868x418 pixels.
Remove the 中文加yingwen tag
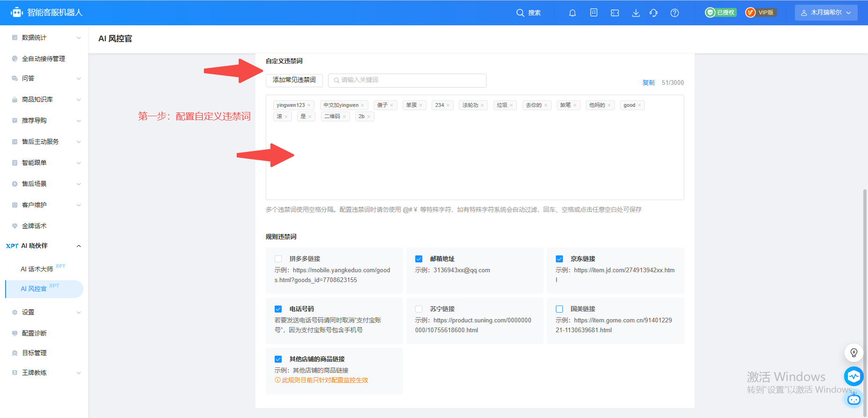363,105
